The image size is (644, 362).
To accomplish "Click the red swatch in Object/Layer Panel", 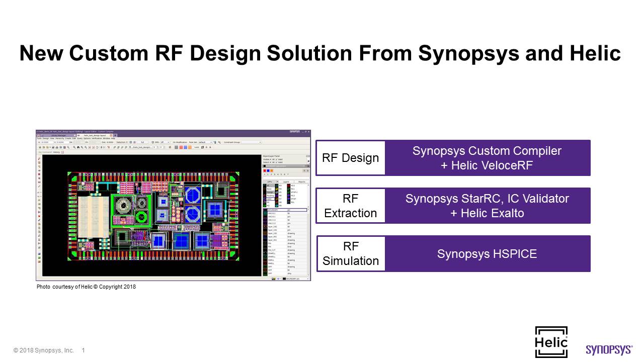I will coord(265,171).
